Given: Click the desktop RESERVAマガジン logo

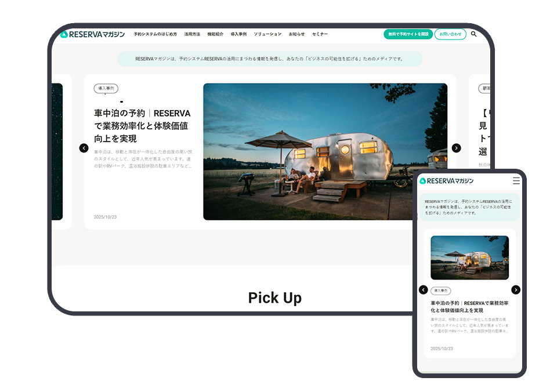Looking at the screenshot, I should pos(92,34).
